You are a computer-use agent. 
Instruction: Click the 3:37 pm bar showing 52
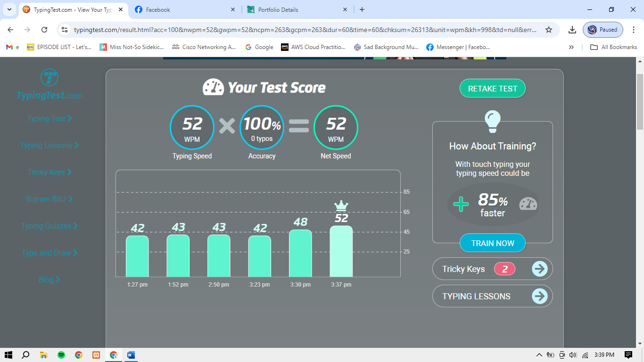tap(341, 251)
